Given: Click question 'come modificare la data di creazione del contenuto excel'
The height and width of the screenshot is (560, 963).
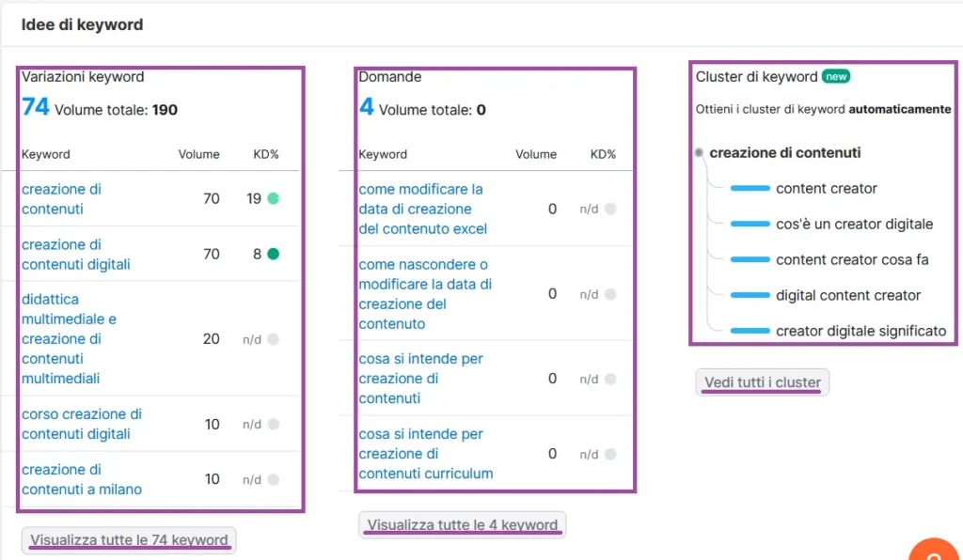Looking at the screenshot, I should pyautogui.click(x=422, y=209).
